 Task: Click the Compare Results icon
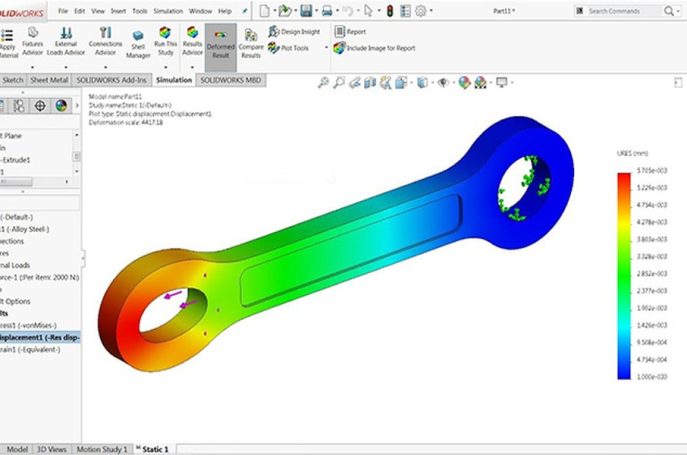(251, 41)
